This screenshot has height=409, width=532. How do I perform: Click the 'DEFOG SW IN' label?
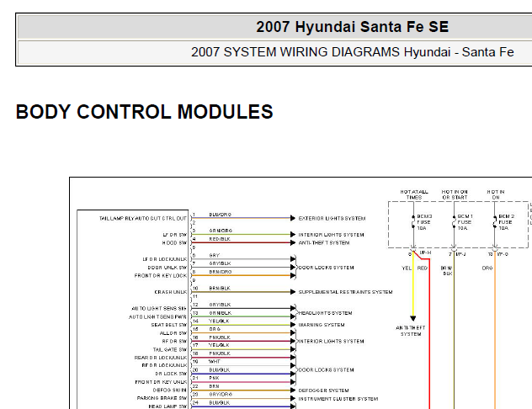pyautogui.click(x=170, y=390)
